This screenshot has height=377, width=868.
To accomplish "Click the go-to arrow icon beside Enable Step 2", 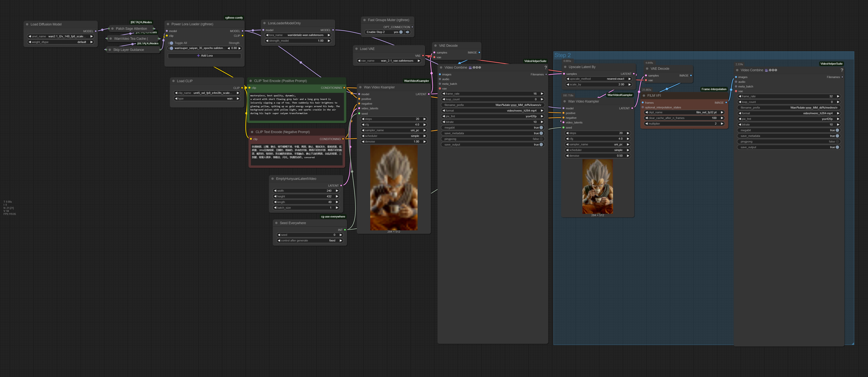I will click(x=408, y=32).
